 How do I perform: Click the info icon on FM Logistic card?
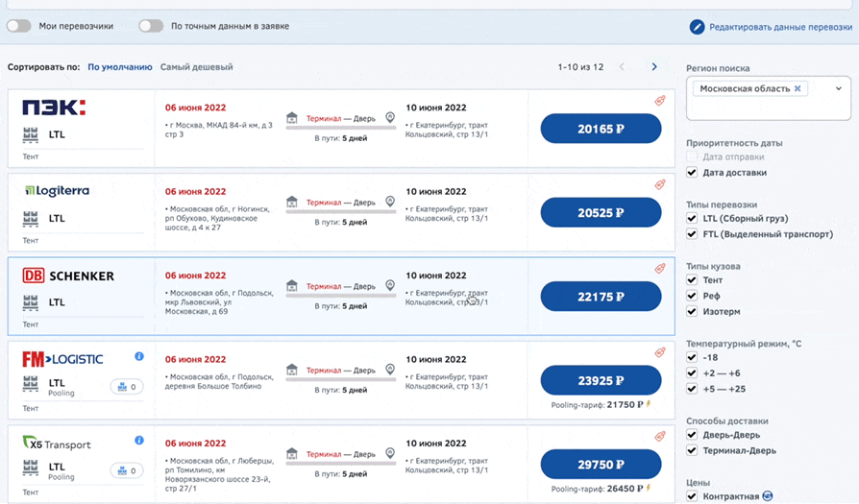coord(139,356)
